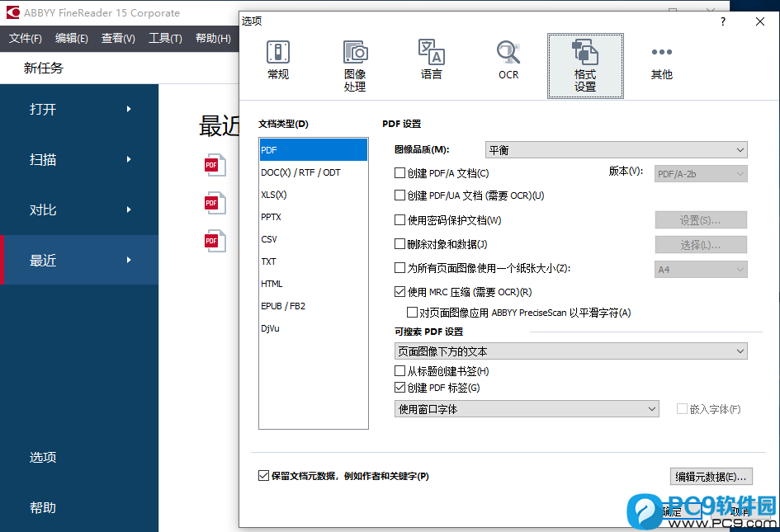Select EPUB / FB2 document type
The image size is (780, 532).
(314, 306)
